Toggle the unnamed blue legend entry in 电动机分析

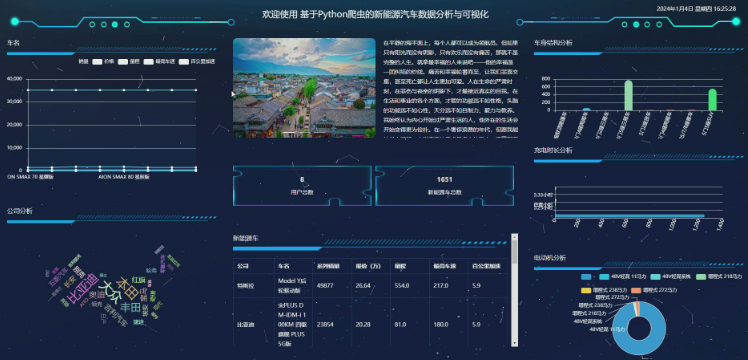pos(589,277)
